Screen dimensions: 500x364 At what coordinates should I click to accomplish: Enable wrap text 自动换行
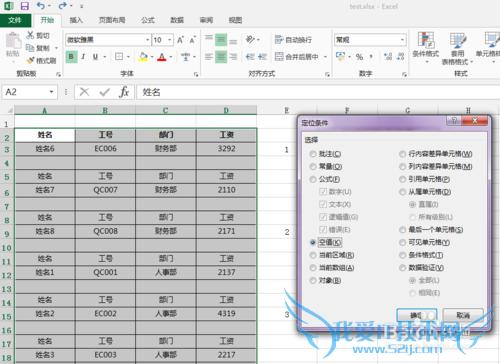click(293, 40)
